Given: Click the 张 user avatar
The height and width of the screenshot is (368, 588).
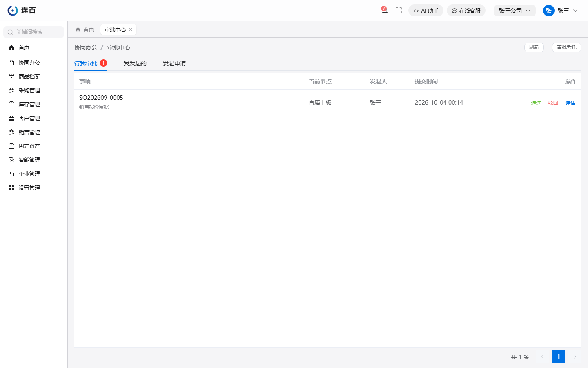Looking at the screenshot, I should (x=548, y=11).
